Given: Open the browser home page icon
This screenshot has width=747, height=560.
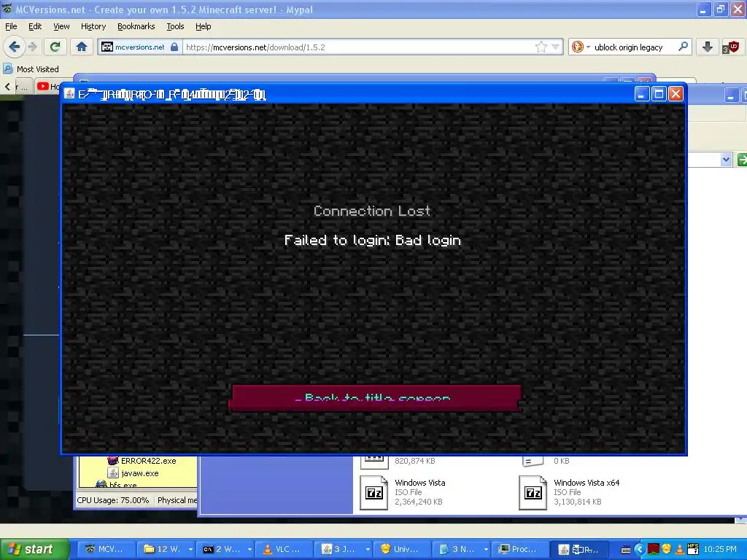Looking at the screenshot, I should 82,47.
